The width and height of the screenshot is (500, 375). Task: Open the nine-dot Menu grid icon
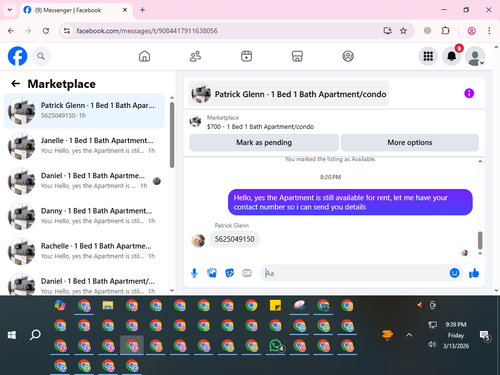click(428, 56)
